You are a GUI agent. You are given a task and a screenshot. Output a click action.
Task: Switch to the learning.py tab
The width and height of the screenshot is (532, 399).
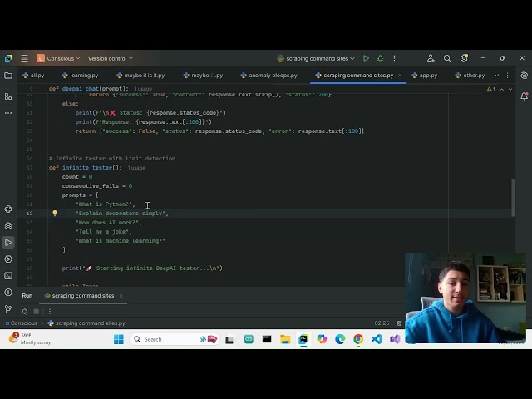click(x=80, y=76)
